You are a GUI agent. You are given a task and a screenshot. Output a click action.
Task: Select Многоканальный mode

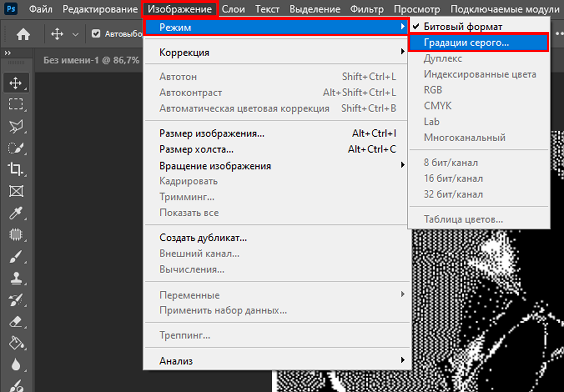coord(479,137)
